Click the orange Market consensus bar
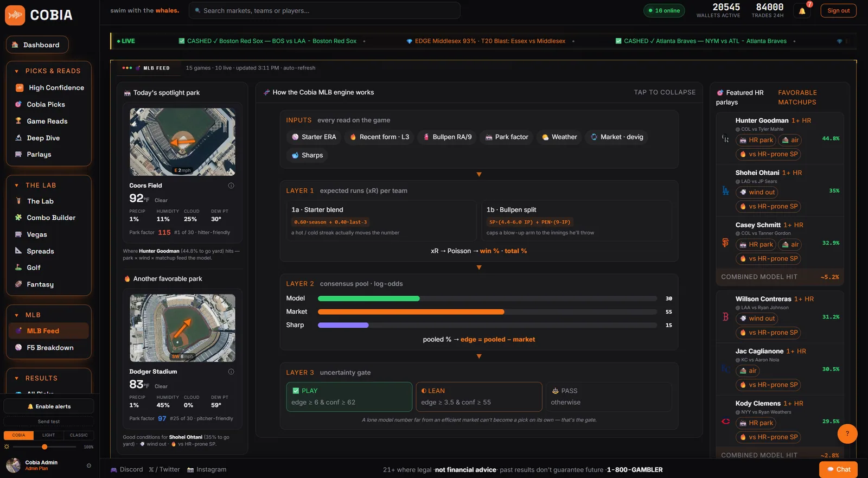 (411, 312)
